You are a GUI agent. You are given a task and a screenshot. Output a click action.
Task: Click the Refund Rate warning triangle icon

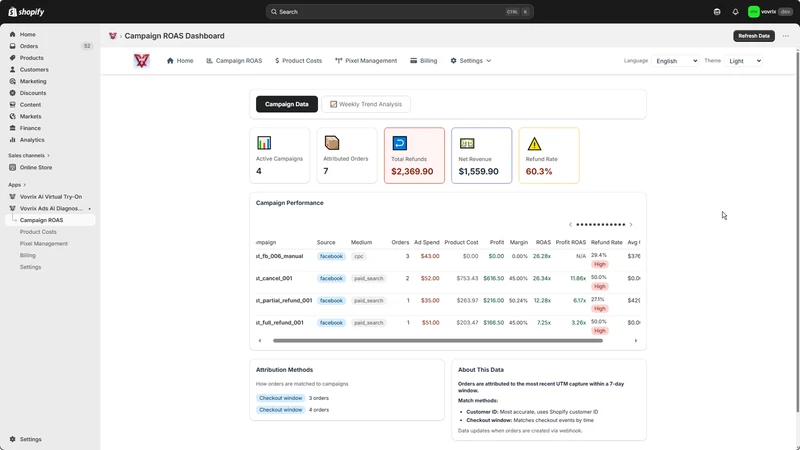pyautogui.click(x=534, y=143)
